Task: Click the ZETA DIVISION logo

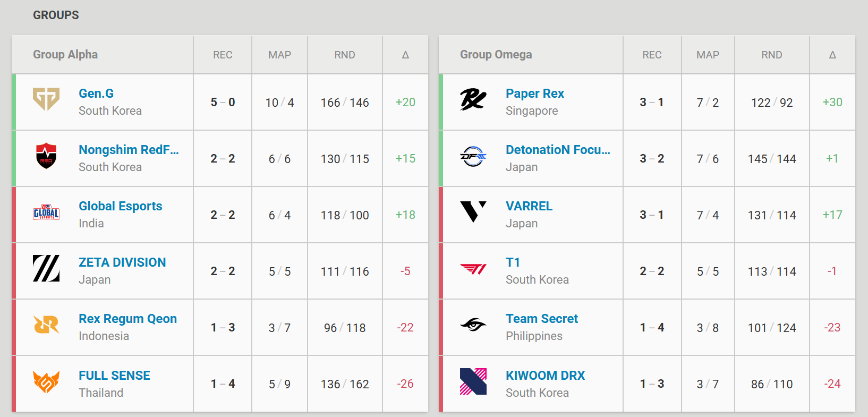Action: pyautogui.click(x=46, y=268)
